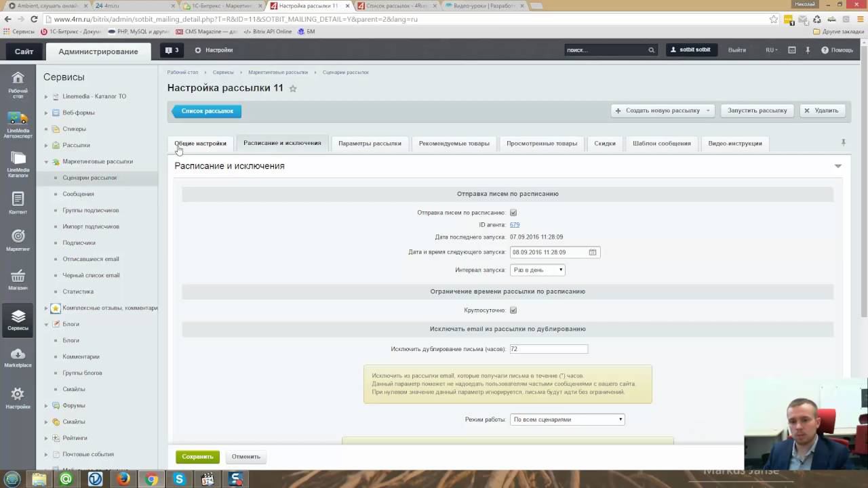The image size is (868, 488).
Task: Click the Сохранить button
Action: coord(197,457)
